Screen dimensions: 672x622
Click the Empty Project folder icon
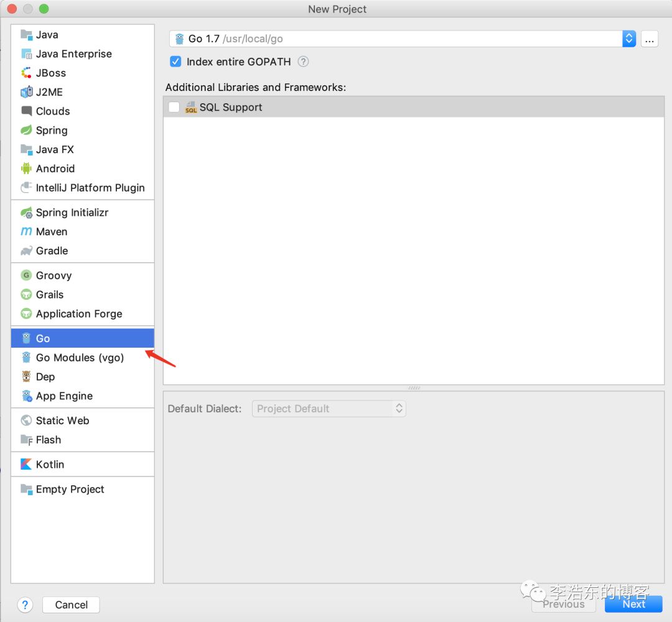(27, 490)
